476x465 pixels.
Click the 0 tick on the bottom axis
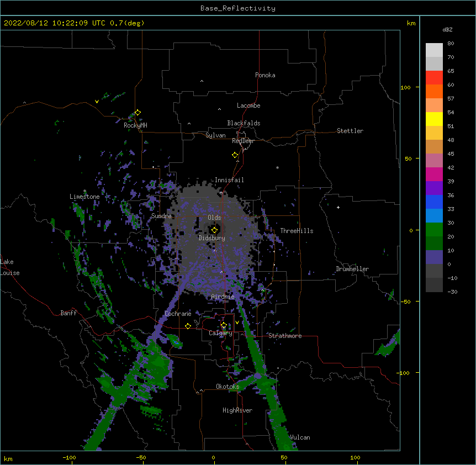pyautogui.click(x=213, y=458)
